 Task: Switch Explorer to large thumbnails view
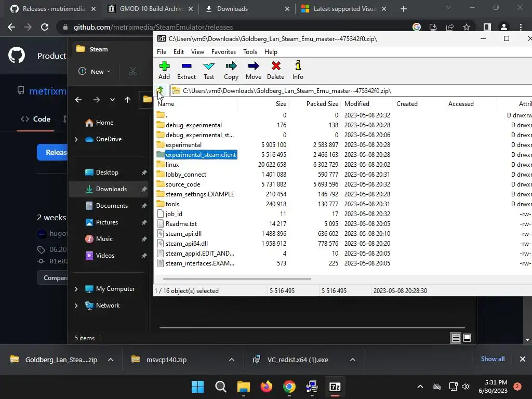[467, 338]
